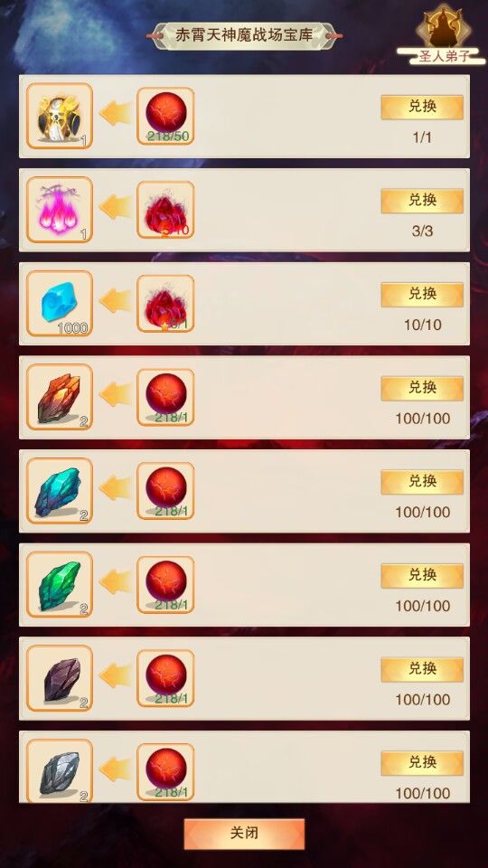Viewport: 488px width, 868px height.
Task: Tap the red orb cost icon showing 218/50
Action: (165, 117)
